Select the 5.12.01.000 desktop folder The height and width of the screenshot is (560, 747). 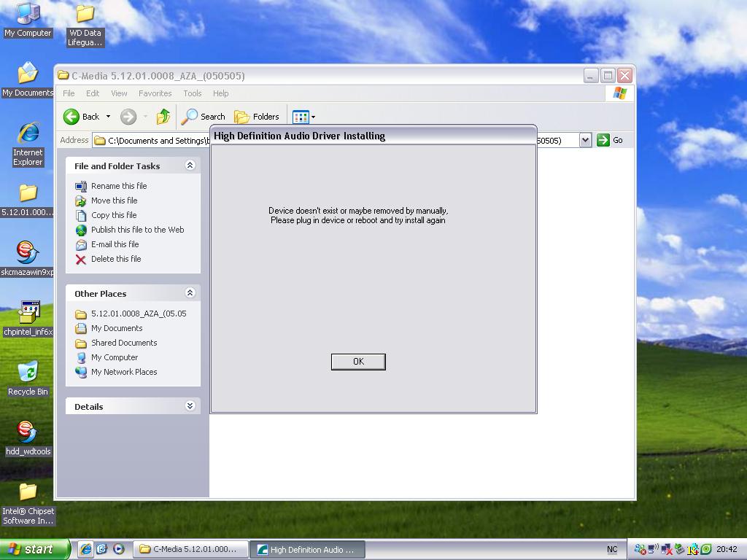click(27, 200)
